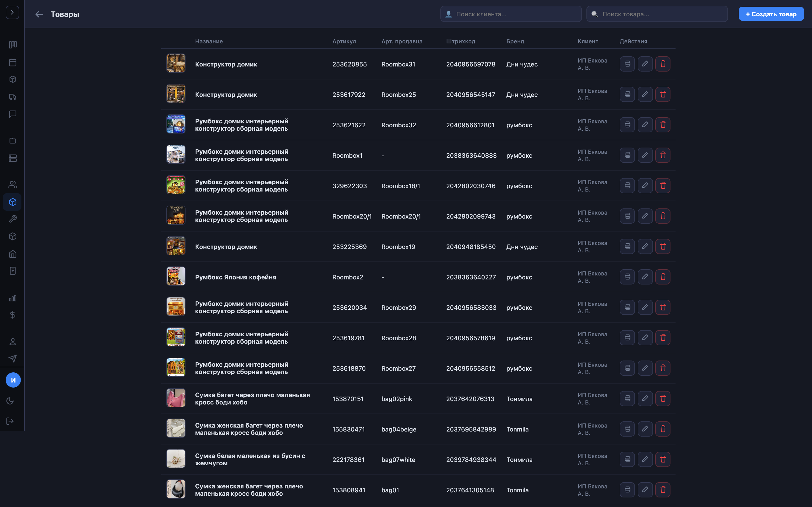Open the chat message icon in sidebar

click(13, 114)
